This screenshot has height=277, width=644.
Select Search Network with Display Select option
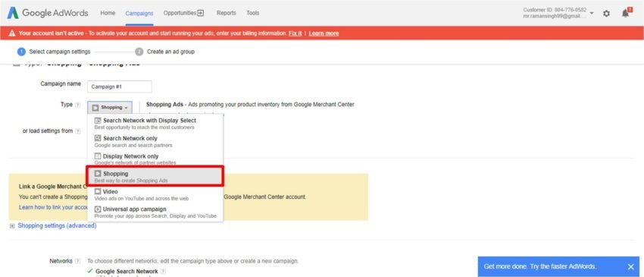pyautogui.click(x=155, y=124)
